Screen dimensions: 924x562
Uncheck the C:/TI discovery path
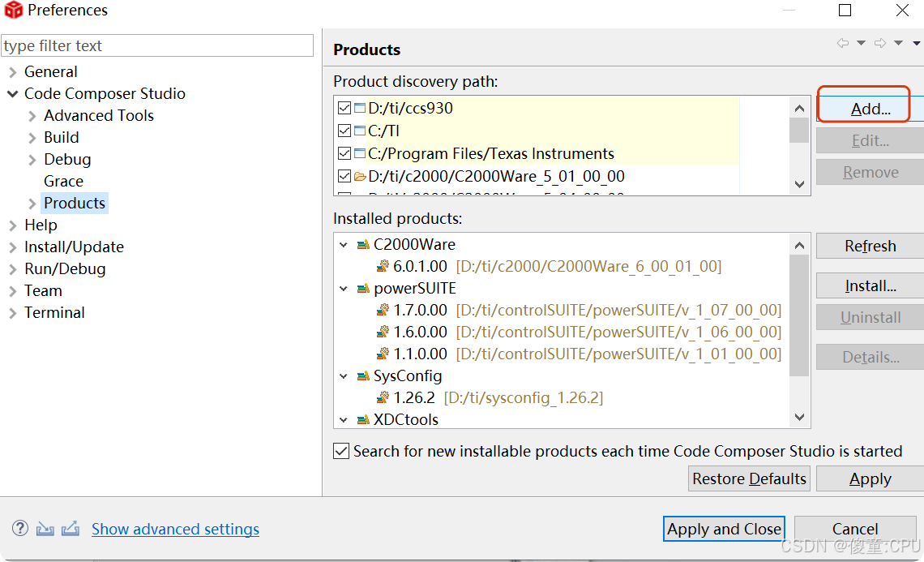344,131
